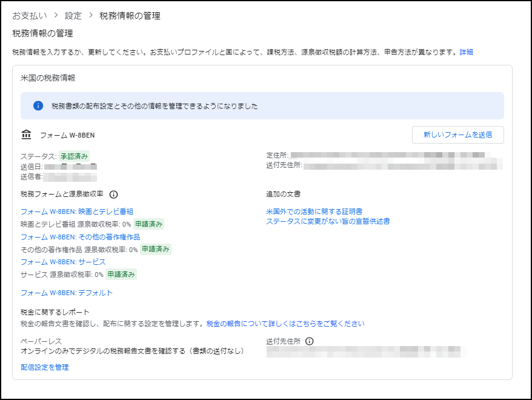Open フォーム W-8BEN: デフォルト link

67,293
